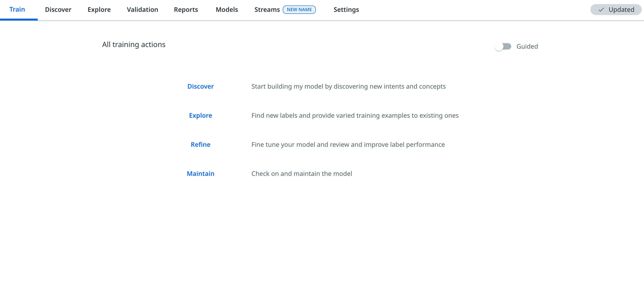This screenshot has height=299, width=644.
Task: Navigate to the Settings tab
Action: tap(346, 10)
